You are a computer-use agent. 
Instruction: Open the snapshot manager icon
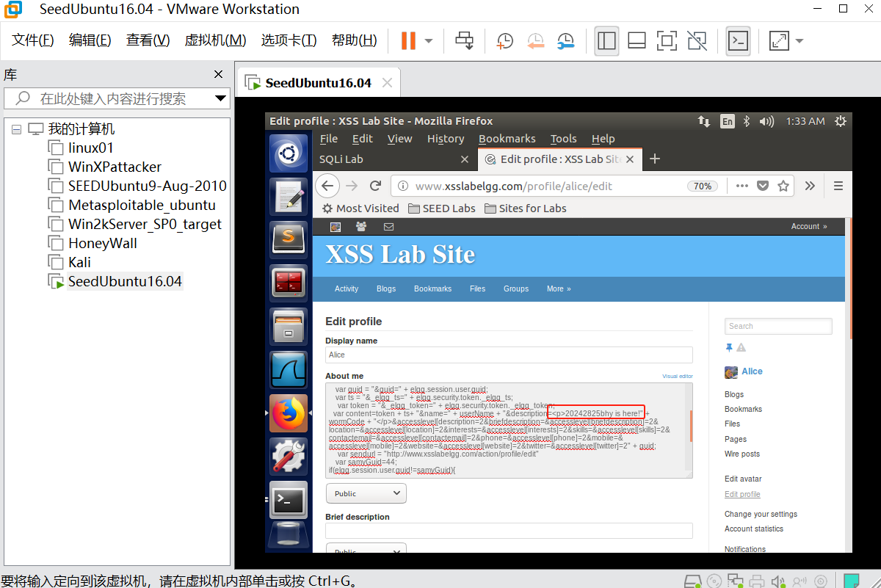(x=565, y=40)
